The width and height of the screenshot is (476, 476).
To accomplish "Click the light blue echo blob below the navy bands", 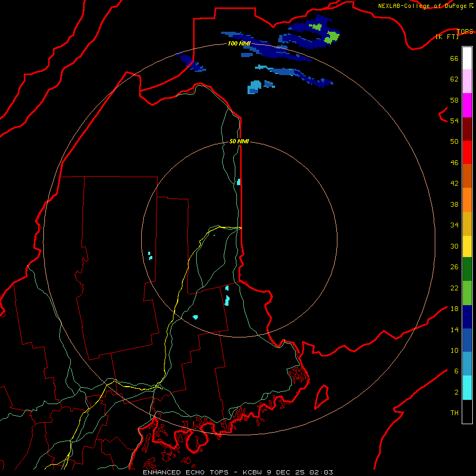I will coord(254,87).
